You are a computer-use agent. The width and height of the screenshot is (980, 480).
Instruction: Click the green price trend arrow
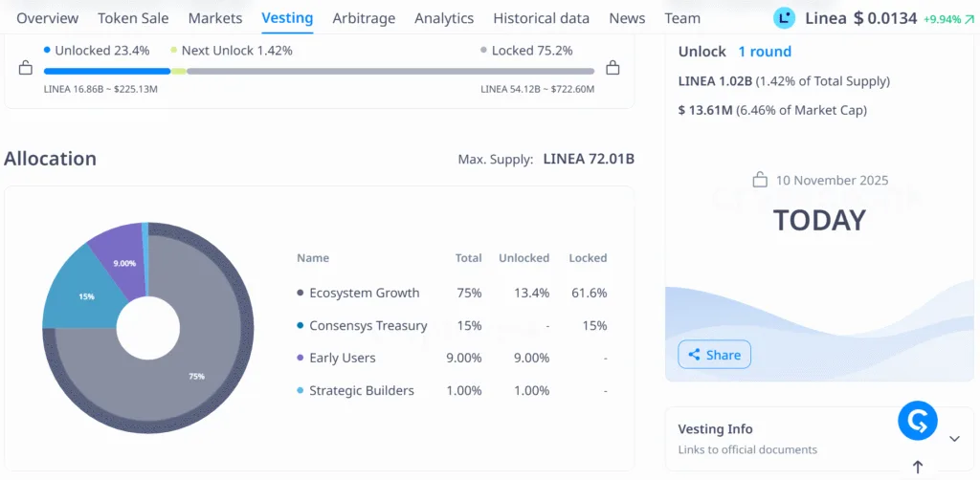pos(969,19)
